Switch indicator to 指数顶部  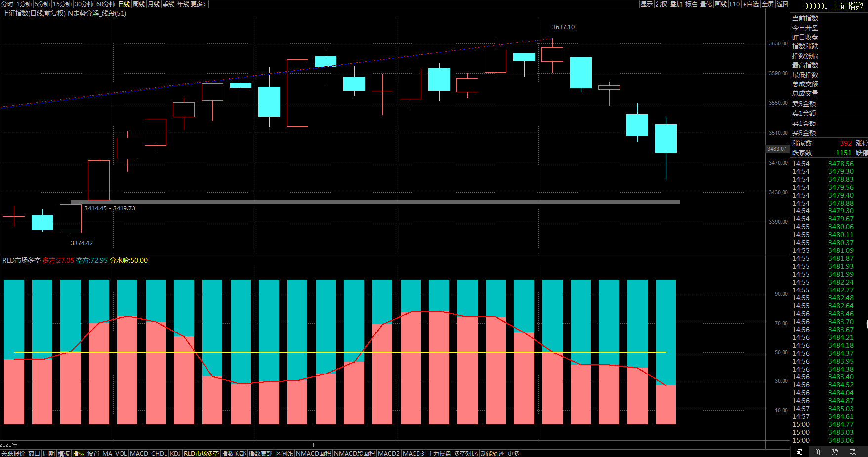pyautogui.click(x=234, y=453)
